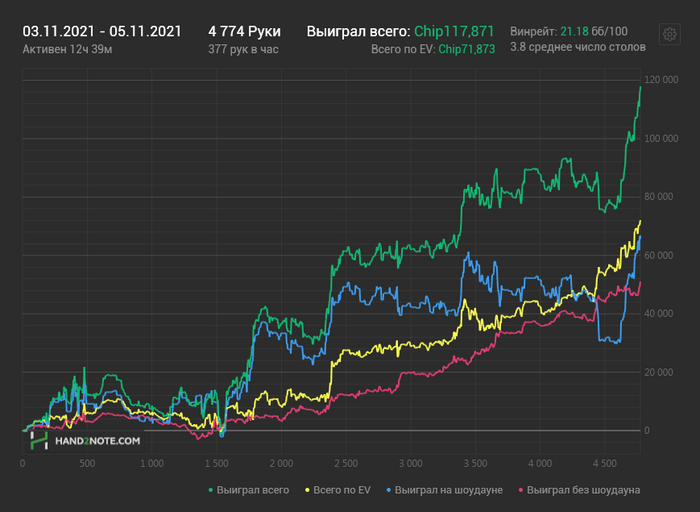Click the 'Винрейт:' label
The width and height of the screenshot is (700, 512).
click(x=533, y=32)
